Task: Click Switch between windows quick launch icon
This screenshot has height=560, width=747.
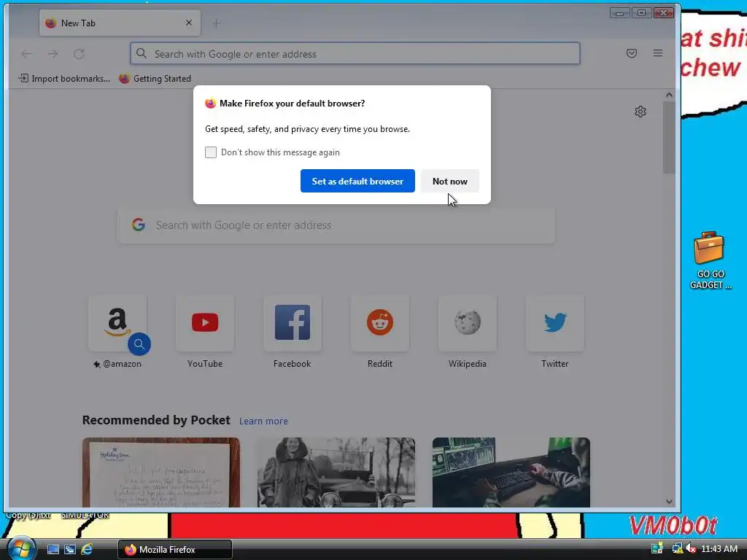Action: (x=70, y=550)
